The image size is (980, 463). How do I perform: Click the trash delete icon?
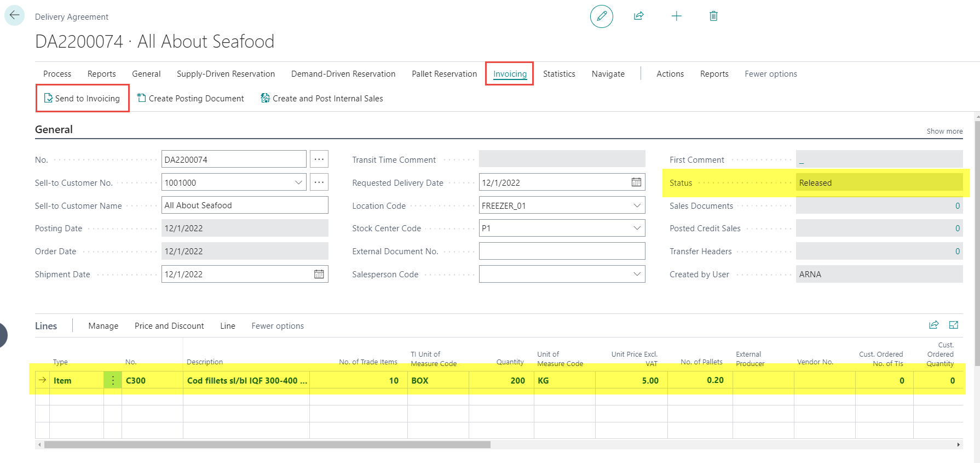tap(713, 16)
